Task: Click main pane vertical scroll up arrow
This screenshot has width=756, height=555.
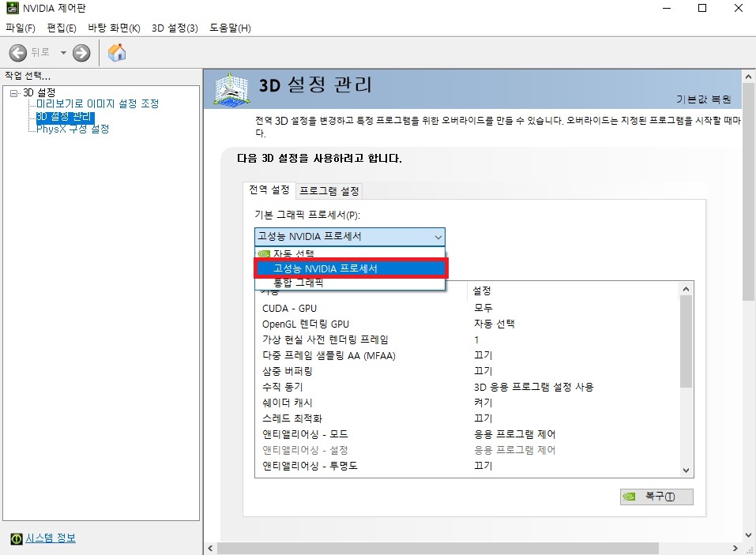Action: pos(748,77)
